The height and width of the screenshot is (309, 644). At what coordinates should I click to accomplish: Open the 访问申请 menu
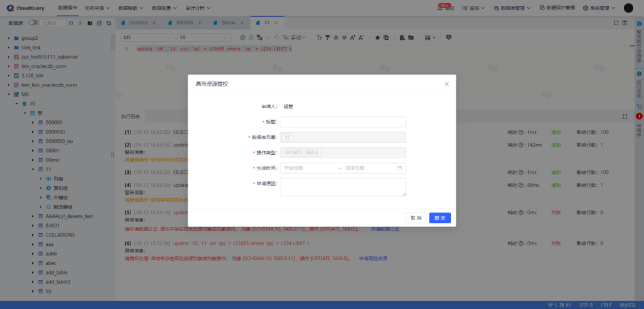click(97, 8)
